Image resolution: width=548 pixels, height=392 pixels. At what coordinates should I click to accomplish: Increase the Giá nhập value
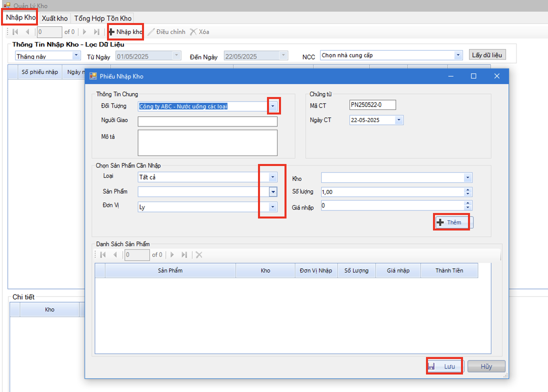467,203
